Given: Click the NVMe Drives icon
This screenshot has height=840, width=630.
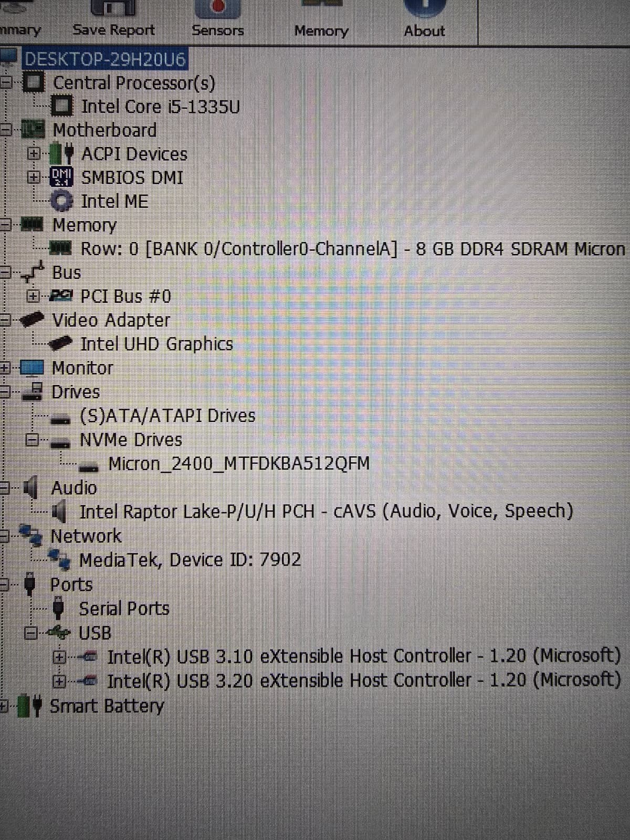Looking at the screenshot, I should point(60,442).
